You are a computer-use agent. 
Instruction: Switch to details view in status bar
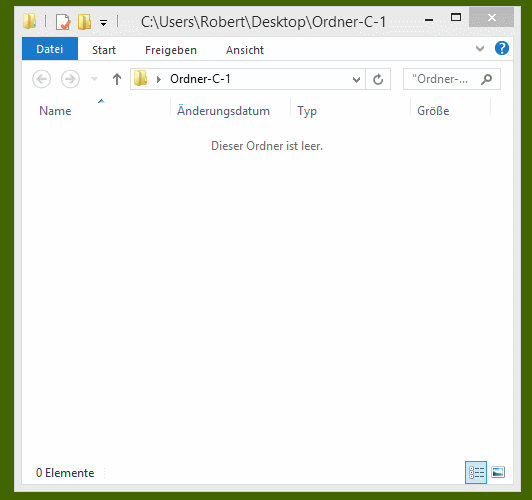(476, 472)
